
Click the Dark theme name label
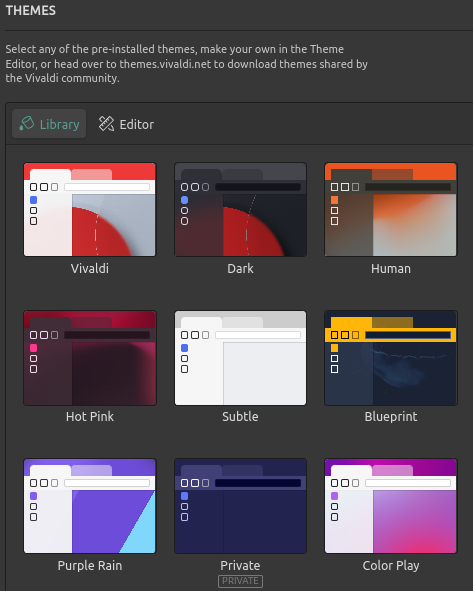tap(240, 268)
